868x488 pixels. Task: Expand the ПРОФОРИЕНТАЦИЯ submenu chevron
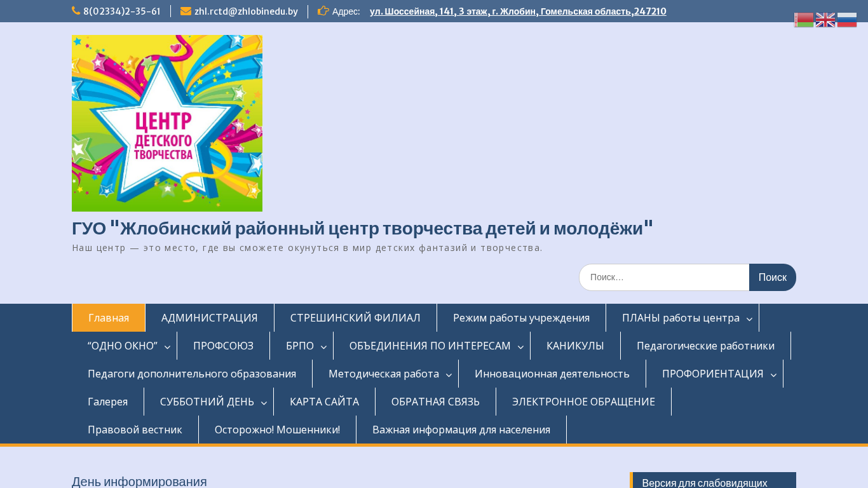774,374
